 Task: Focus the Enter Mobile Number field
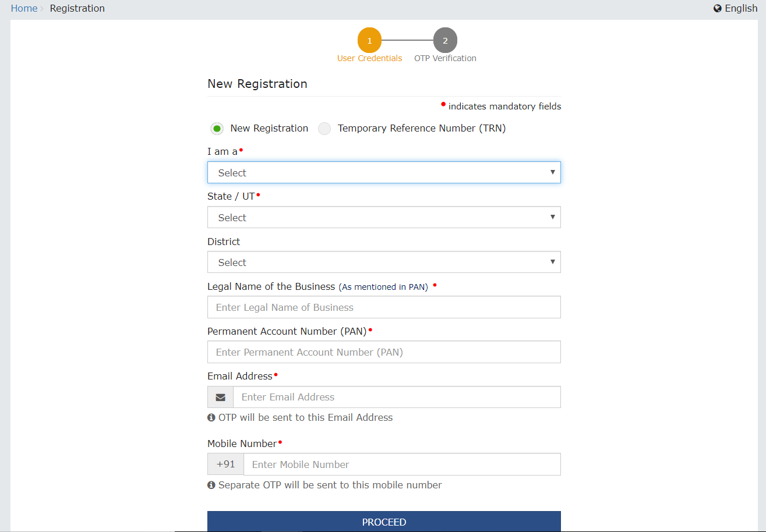pos(402,464)
